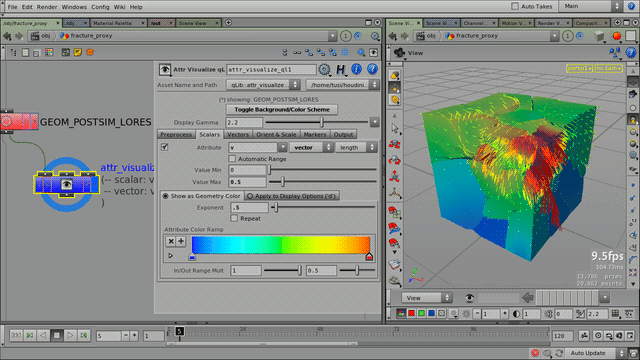Open the no cam camera menu

[608, 69]
